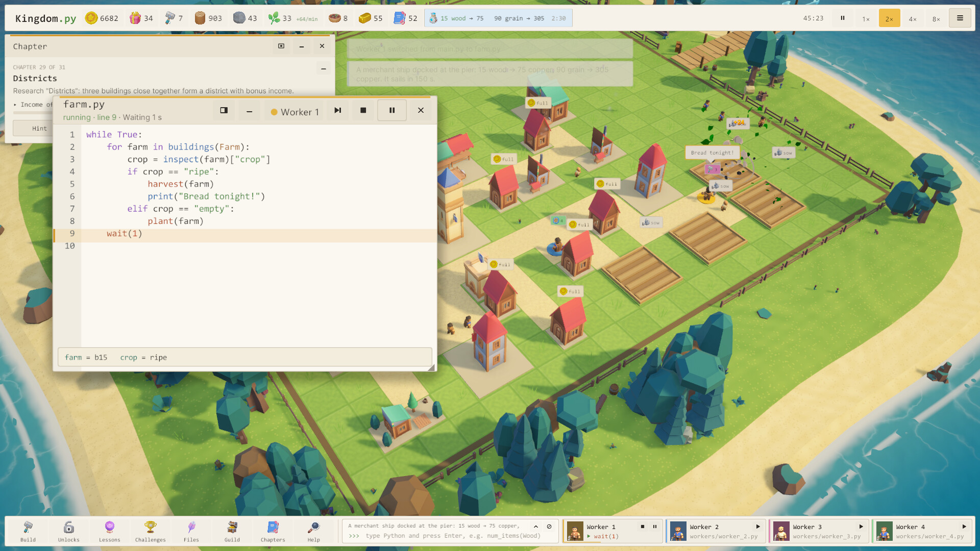Screen dimensions: 980x551
Task: Click the grain sprout resource counter
Action: click(x=292, y=18)
